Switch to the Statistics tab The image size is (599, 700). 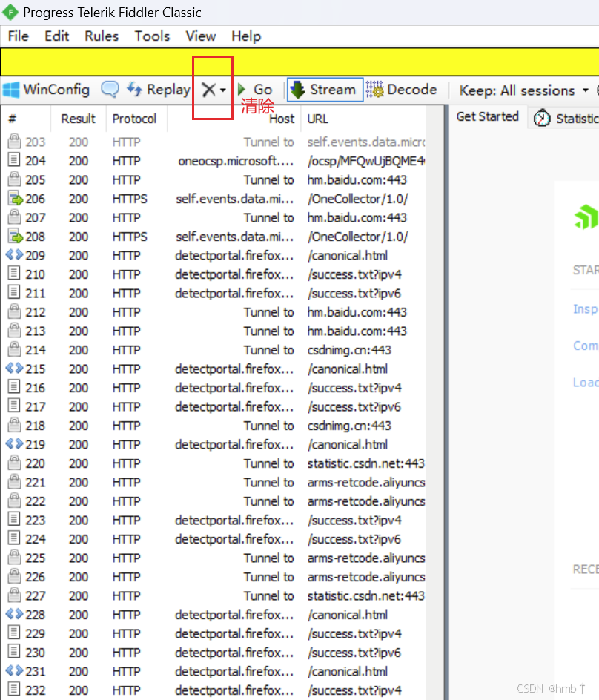coord(565,119)
